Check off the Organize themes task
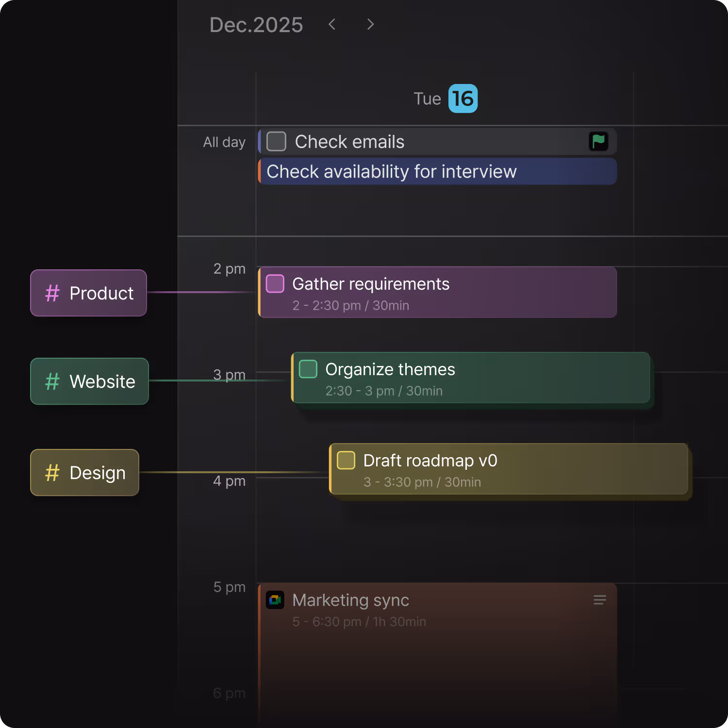Viewport: 728px width, 728px height. tap(308, 369)
